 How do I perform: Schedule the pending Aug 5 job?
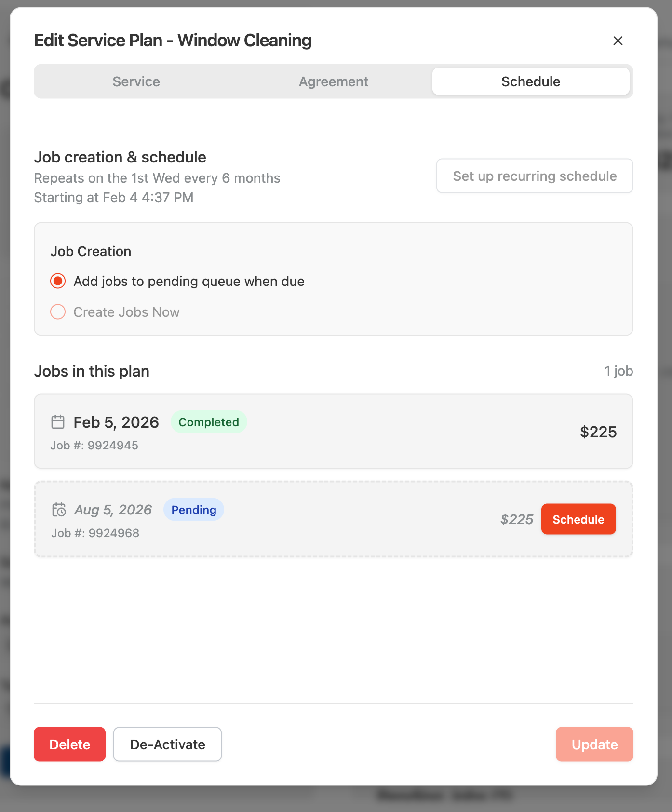(x=578, y=519)
